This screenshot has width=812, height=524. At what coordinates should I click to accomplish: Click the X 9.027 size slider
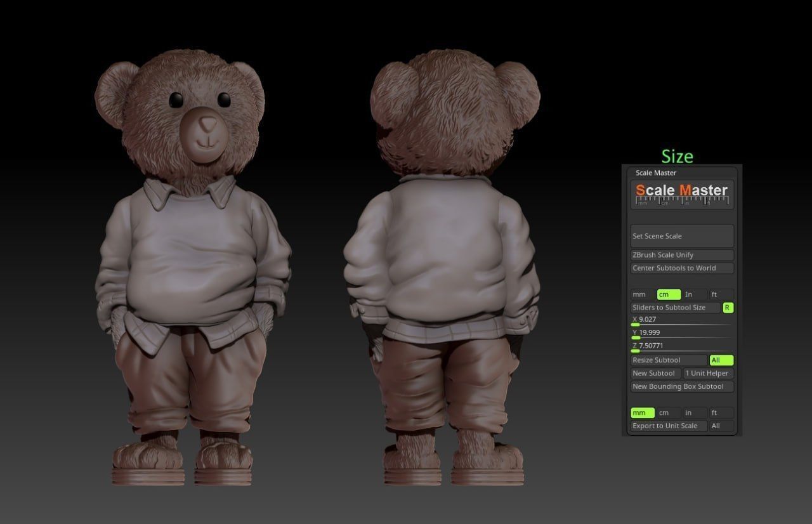[682, 320]
